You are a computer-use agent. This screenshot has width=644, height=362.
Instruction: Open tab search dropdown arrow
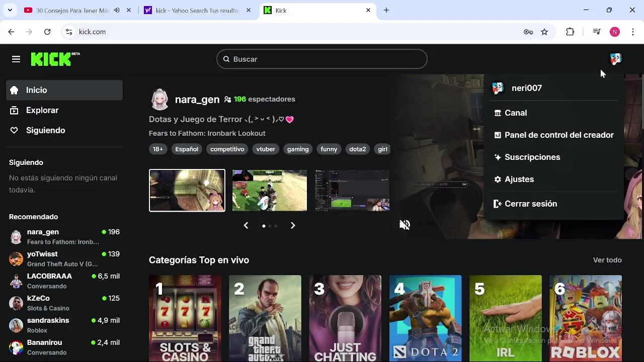[x=11, y=10]
